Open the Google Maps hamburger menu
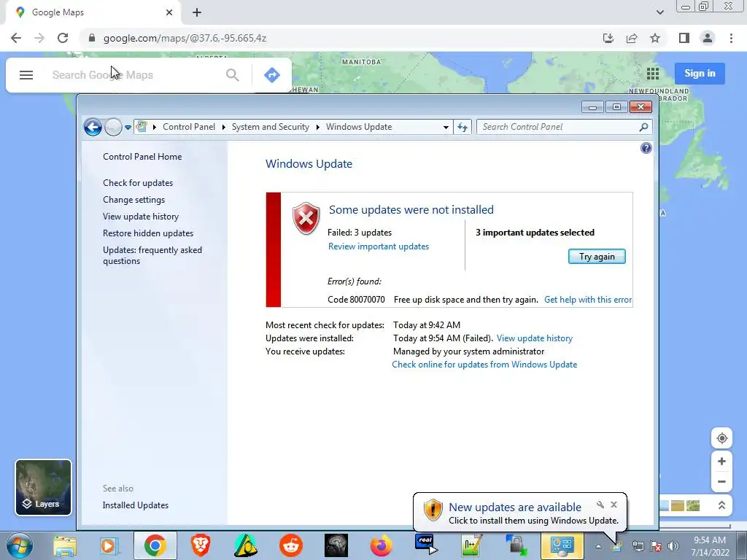 click(x=26, y=75)
